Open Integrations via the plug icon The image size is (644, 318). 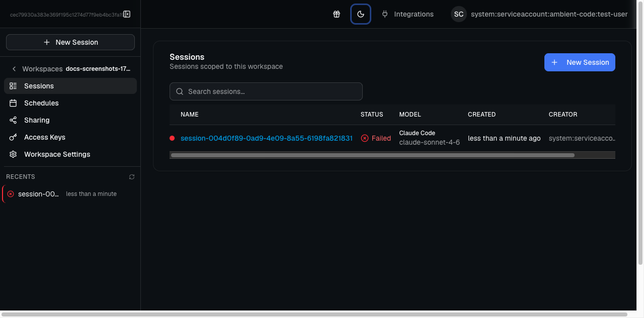[x=384, y=14]
